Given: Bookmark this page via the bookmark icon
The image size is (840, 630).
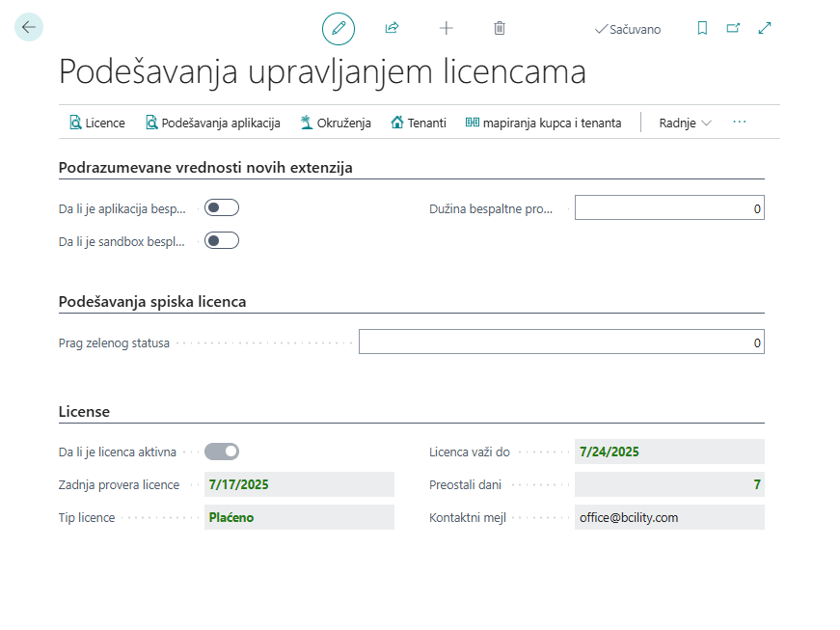Looking at the screenshot, I should pyautogui.click(x=702, y=29).
